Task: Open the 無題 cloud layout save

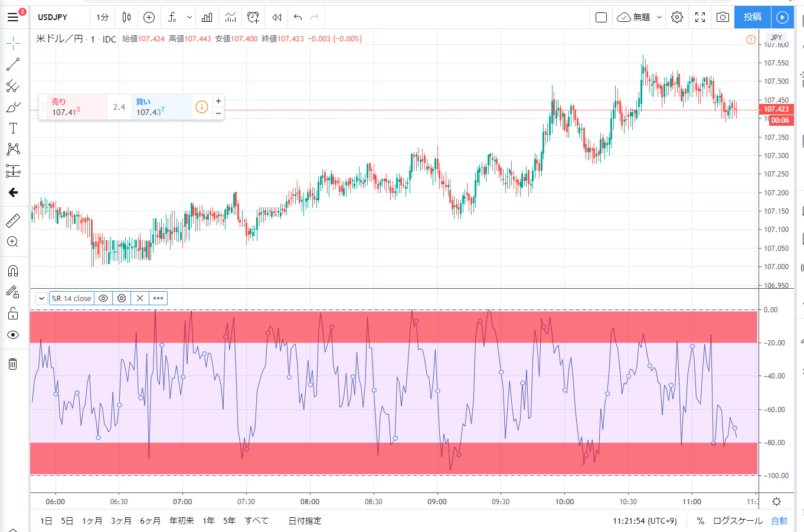Action: (x=633, y=17)
